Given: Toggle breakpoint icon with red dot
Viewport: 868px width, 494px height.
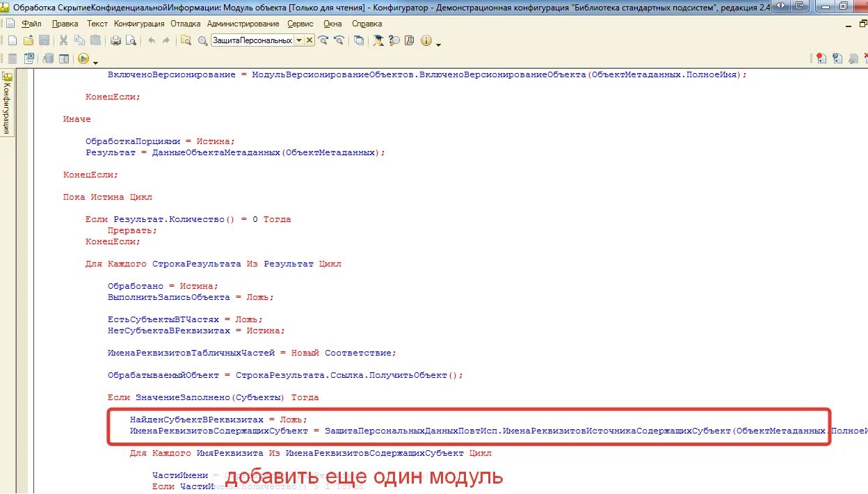Looking at the screenshot, I should click(821, 58).
